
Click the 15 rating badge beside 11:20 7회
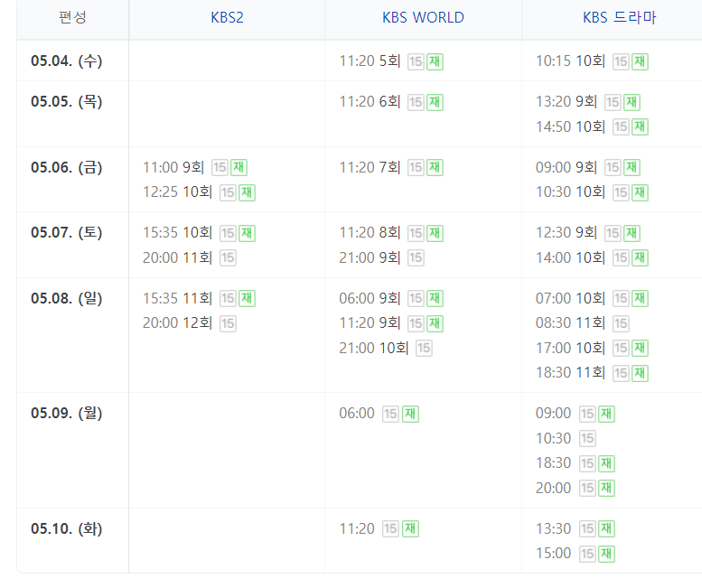[416, 168]
